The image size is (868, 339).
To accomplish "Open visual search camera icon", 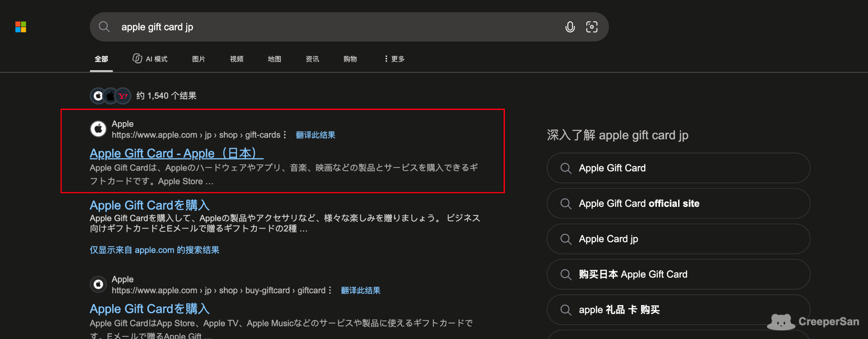I will (x=592, y=27).
